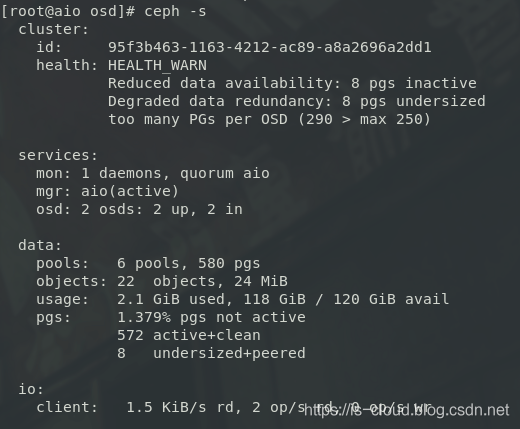The width and height of the screenshot is (520, 429).
Task: Click the root@aio osd shell prompt
Action: (x=68, y=12)
